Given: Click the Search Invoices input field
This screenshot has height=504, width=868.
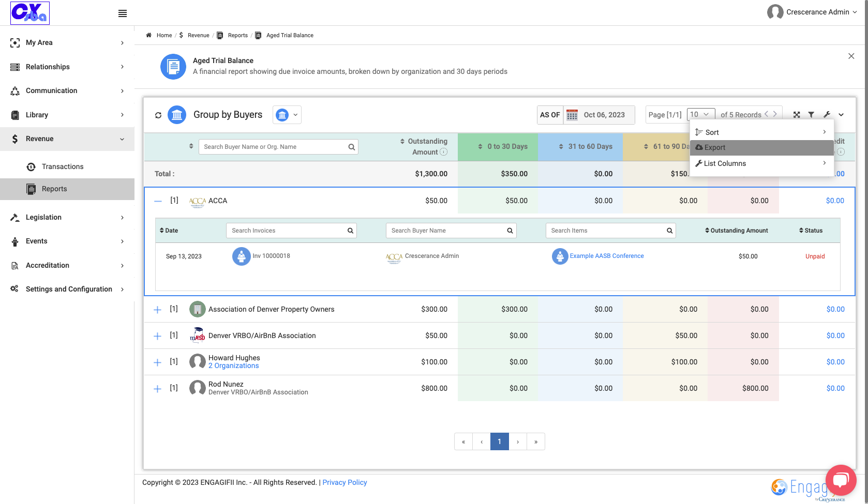Looking at the screenshot, I should (291, 231).
